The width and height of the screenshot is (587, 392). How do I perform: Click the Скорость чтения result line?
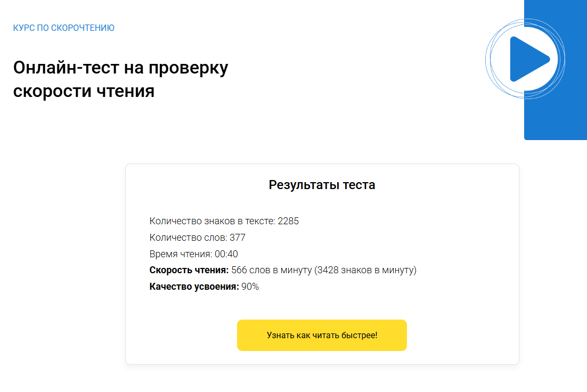[282, 271]
